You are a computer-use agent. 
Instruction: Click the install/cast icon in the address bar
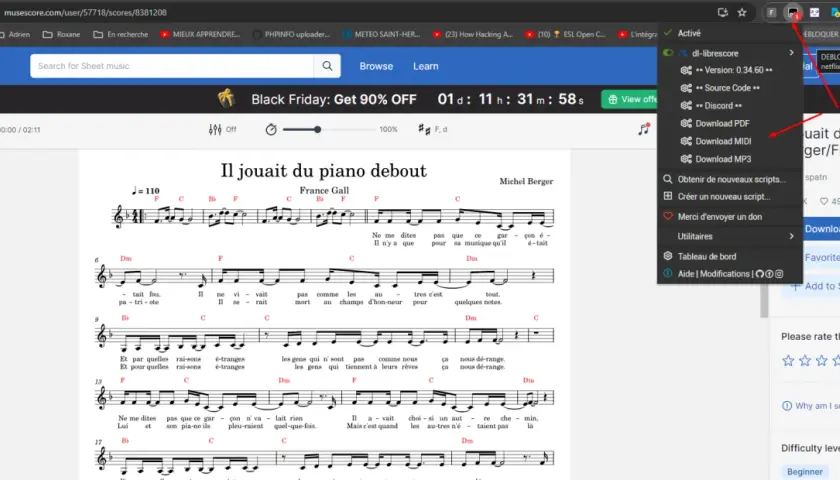pos(723,12)
